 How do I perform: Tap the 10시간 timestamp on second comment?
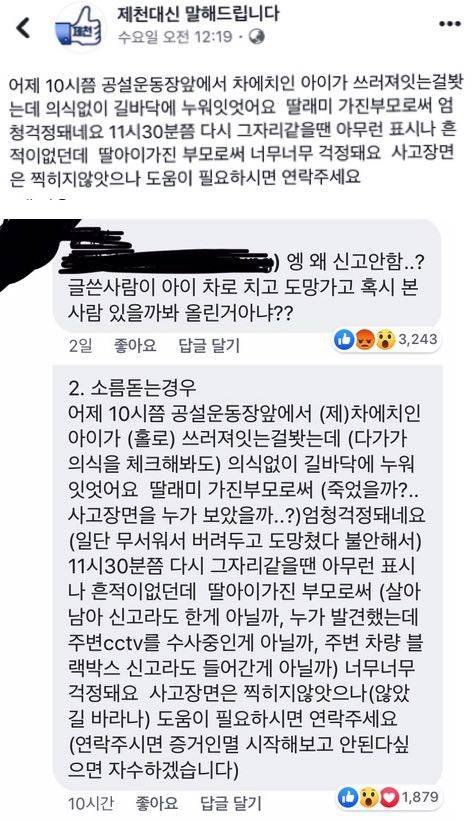point(91,803)
